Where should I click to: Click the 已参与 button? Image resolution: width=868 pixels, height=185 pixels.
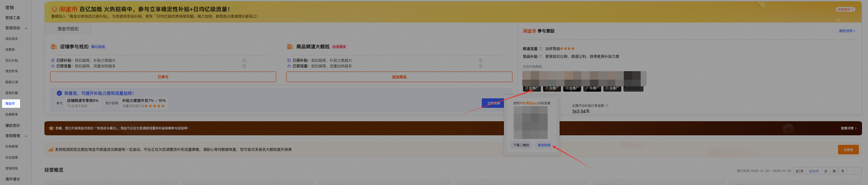[163, 77]
